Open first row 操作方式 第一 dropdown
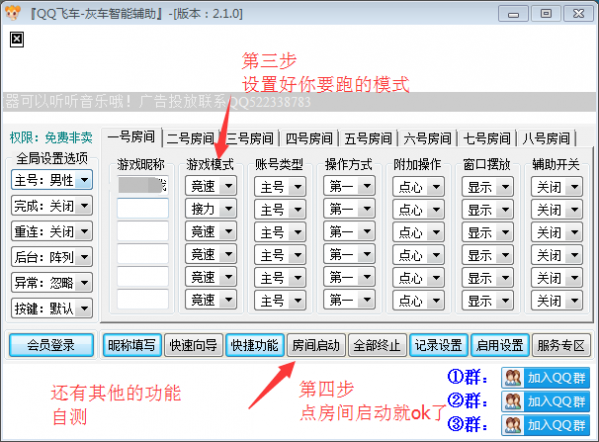The width and height of the screenshot is (599, 442). pyautogui.click(x=349, y=186)
